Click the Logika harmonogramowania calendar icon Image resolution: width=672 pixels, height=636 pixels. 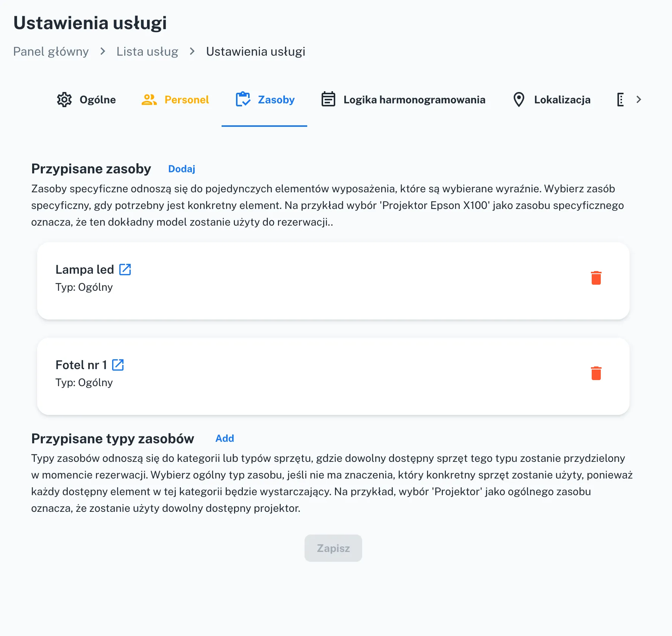pyautogui.click(x=328, y=100)
